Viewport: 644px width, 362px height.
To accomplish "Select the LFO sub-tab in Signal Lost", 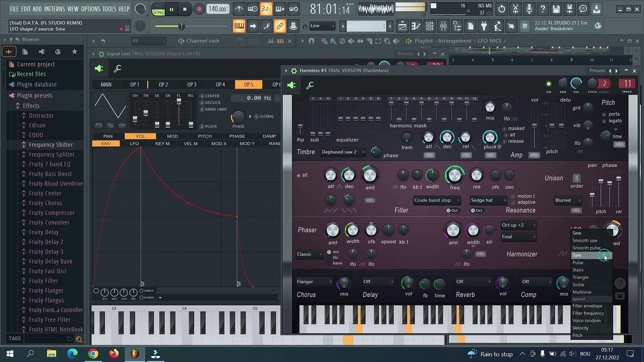I will (134, 144).
